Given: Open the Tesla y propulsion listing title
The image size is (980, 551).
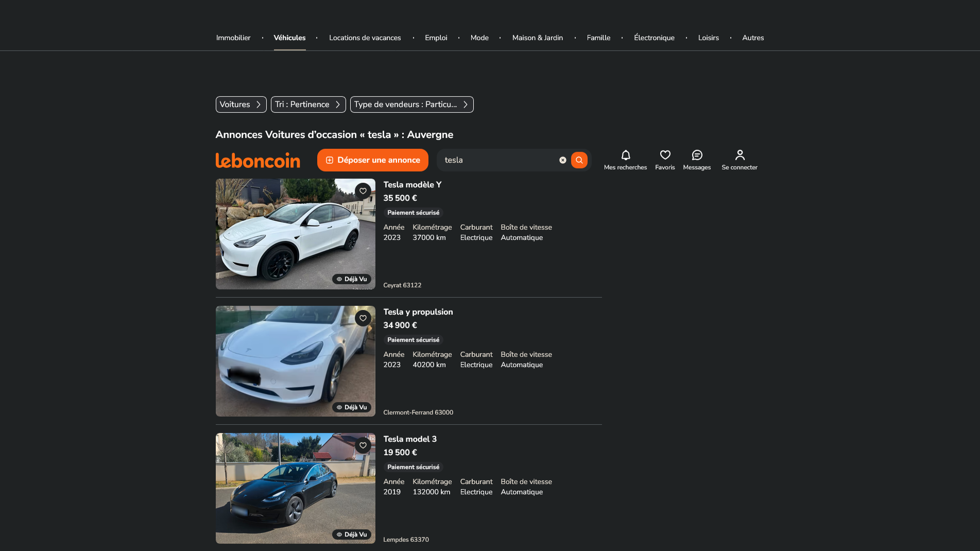Looking at the screenshot, I should (x=418, y=312).
